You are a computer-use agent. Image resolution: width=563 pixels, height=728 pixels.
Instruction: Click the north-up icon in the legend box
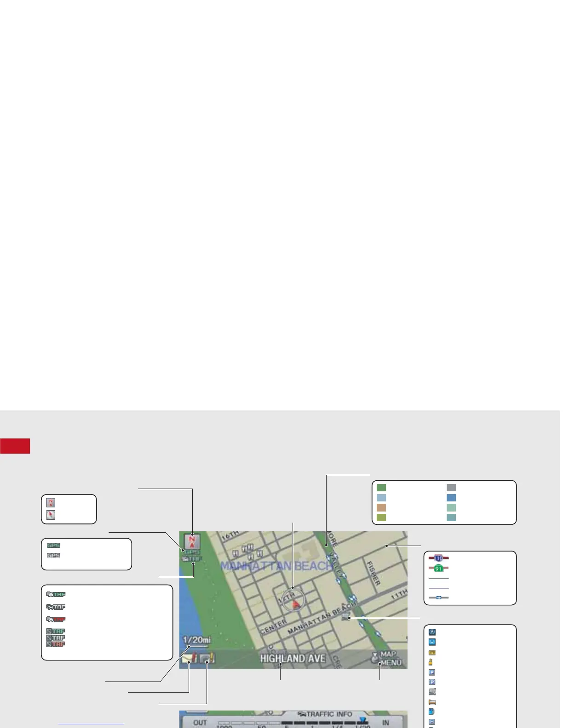[51, 503]
